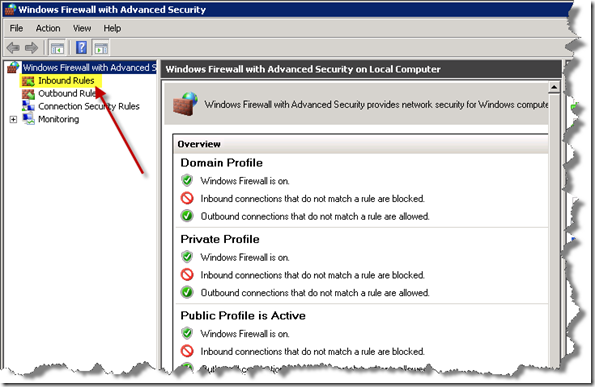Screen dimensions: 595x387
Task: Select Connection Security Rules in the tree
Action: [89, 106]
